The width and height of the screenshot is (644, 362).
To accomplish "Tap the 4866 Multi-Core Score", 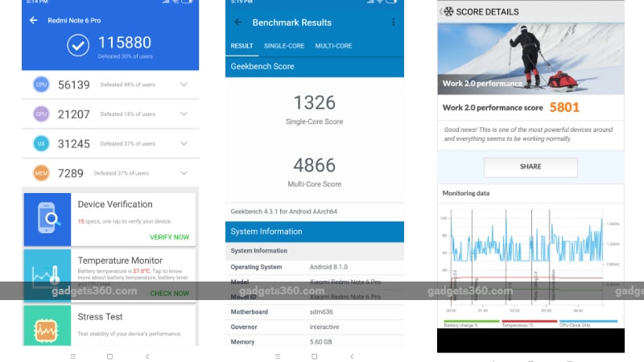I will click(315, 166).
